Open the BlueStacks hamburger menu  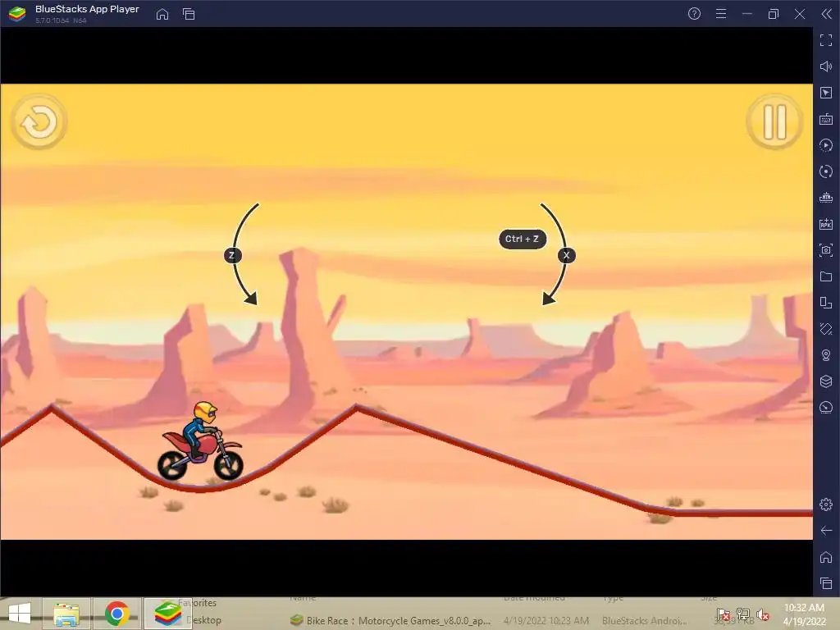pos(721,14)
